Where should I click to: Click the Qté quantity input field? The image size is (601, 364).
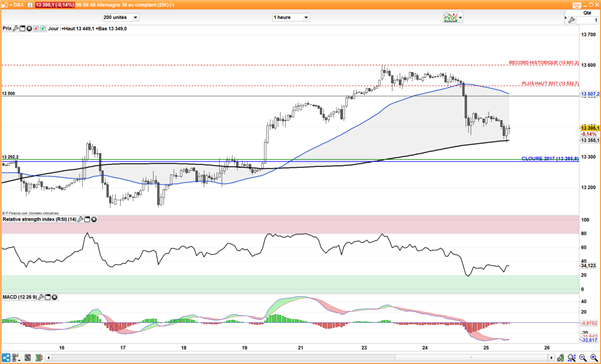pyautogui.click(x=588, y=20)
